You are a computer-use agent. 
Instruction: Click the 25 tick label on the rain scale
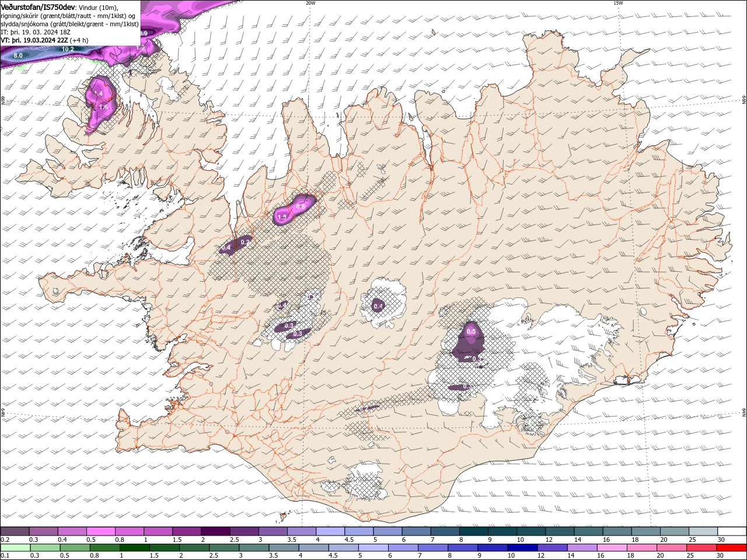tap(692, 556)
